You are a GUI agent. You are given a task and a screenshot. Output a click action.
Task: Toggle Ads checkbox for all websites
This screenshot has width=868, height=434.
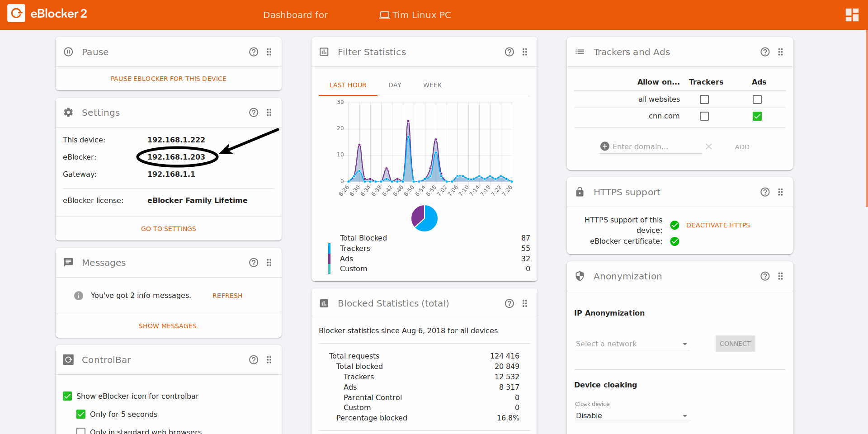pyautogui.click(x=757, y=99)
